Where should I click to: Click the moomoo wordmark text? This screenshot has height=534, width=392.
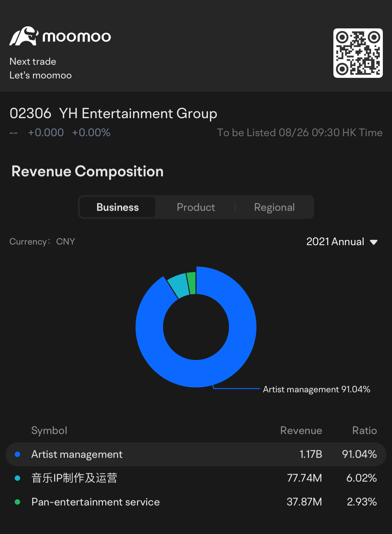click(77, 37)
